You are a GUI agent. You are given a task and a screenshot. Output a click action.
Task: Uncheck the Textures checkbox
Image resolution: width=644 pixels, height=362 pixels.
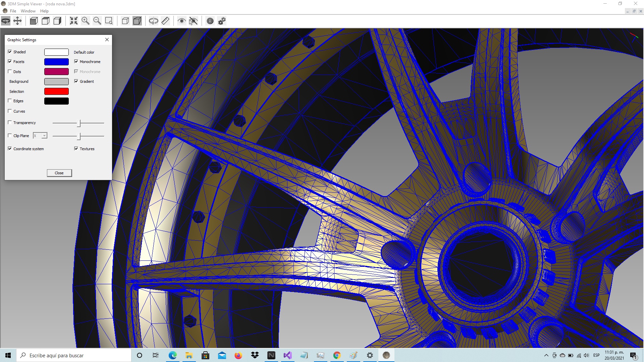tap(76, 148)
